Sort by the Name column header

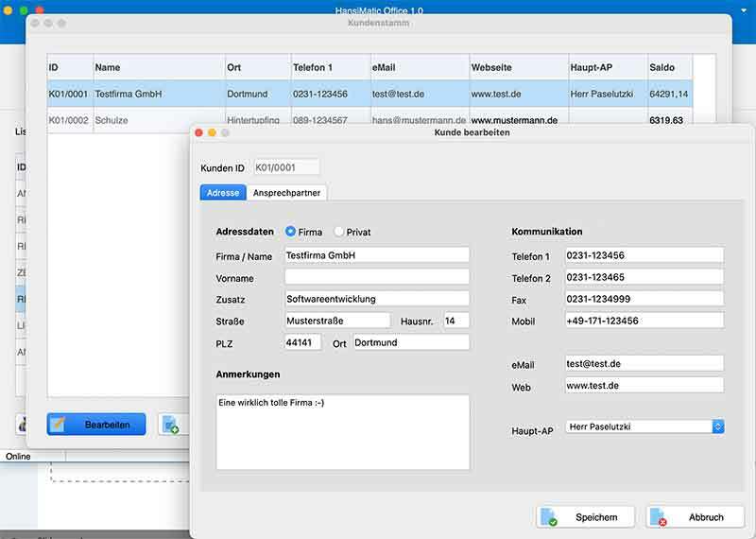click(158, 67)
